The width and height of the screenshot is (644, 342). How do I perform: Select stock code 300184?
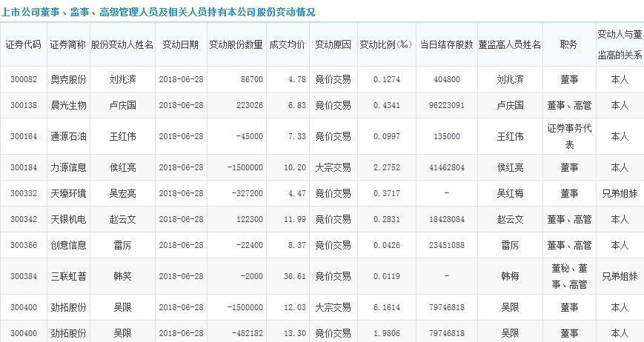[24, 168]
